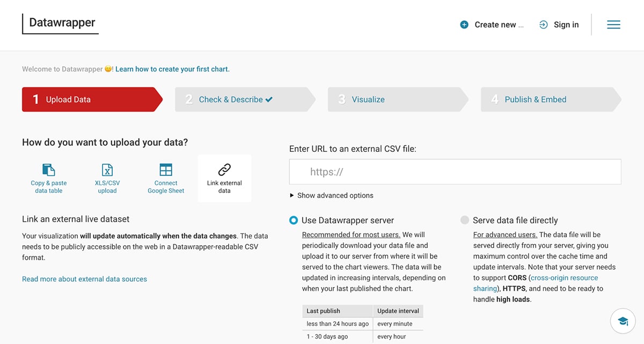Open the first chart tutorial link
Image resolution: width=644 pixels, height=344 pixels.
[172, 69]
